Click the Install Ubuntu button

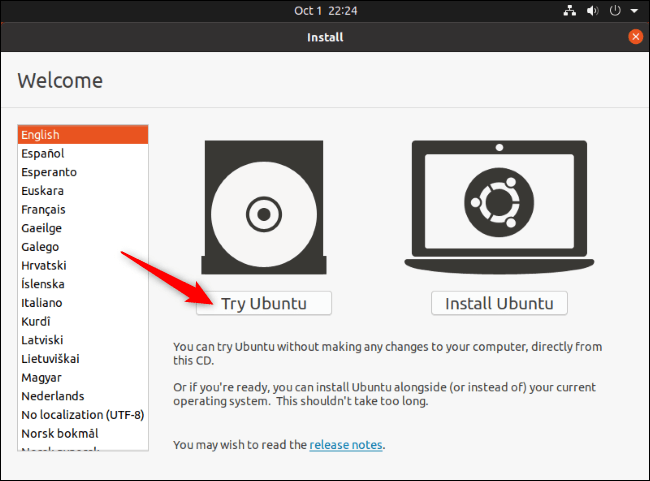pyautogui.click(x=499, y=303)
